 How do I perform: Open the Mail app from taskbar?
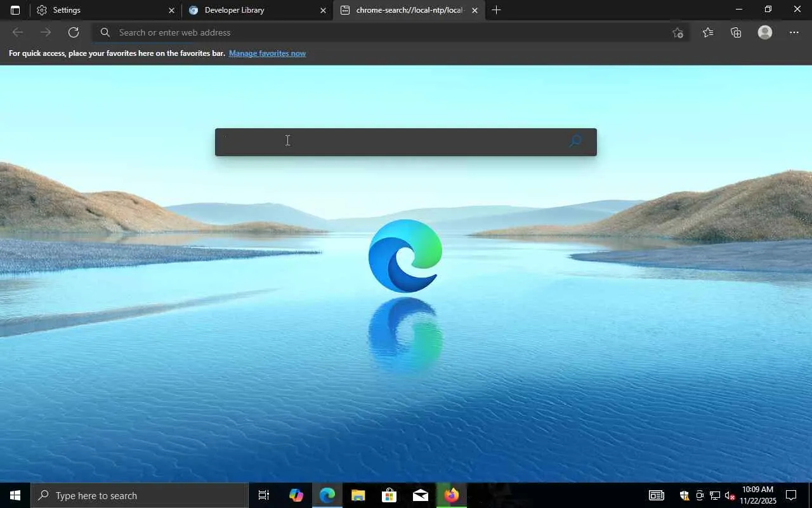[x=421, y=495]
